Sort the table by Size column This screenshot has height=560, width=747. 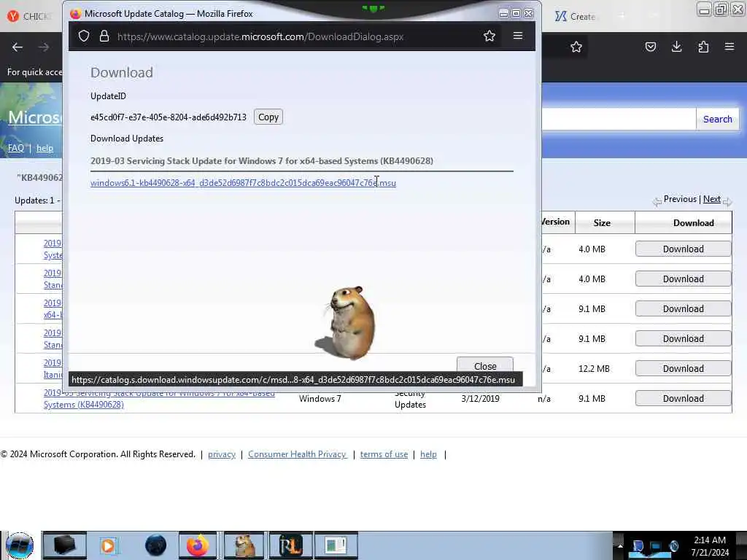602,223
